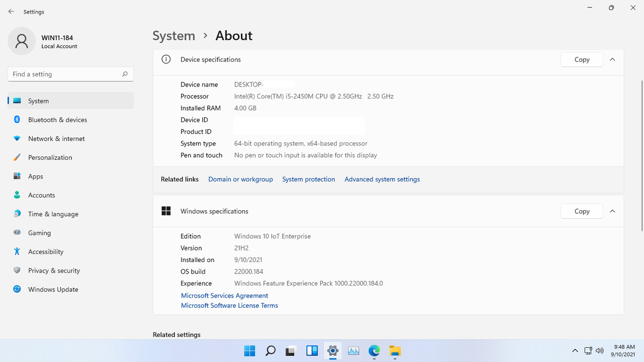Click the clock and date in the taskbar
This screenshot has width=644, height=362.
[x=624, y=351]
